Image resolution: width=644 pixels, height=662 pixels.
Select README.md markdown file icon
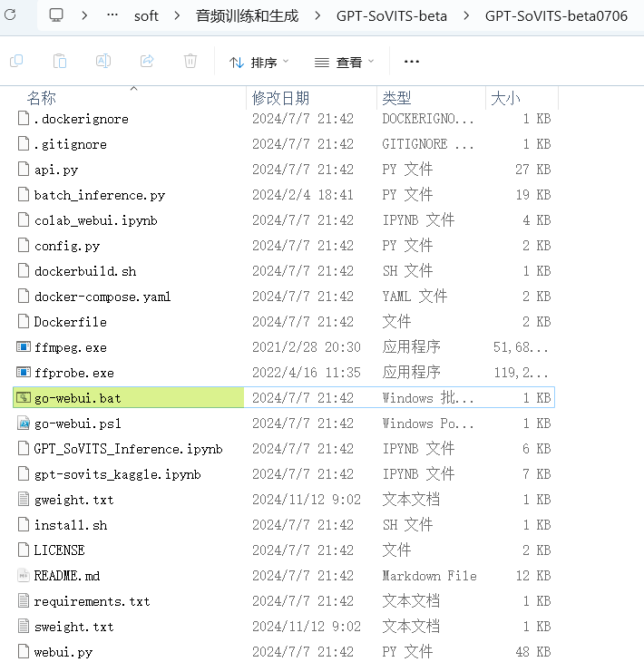pyautogui.click(x=24, y=576)
